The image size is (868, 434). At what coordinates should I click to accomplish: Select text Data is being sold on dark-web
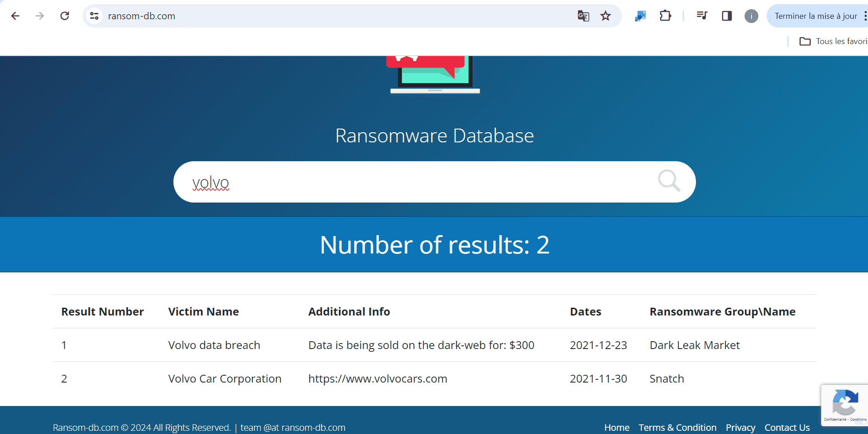[421, 345]
